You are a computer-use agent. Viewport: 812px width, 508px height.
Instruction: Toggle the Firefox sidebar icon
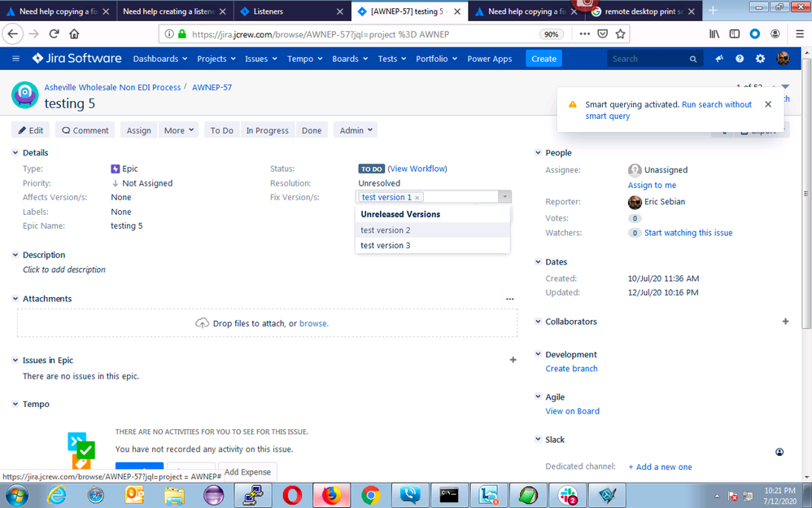(735, 34)
